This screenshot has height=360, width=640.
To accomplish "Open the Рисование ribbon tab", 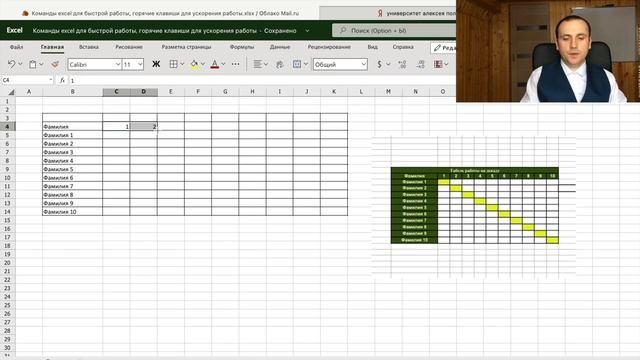I will point(129,47).
